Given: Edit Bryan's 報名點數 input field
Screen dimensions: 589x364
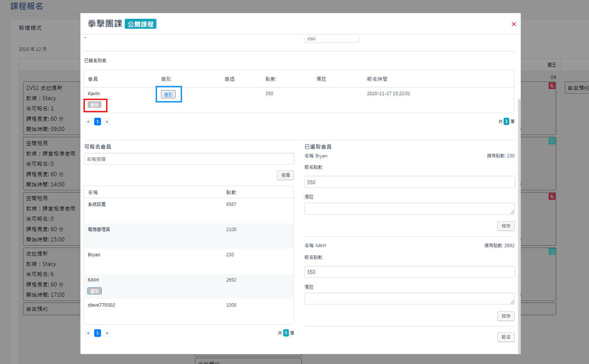Looking at the screenshot, I should click(x=409, y=182).
